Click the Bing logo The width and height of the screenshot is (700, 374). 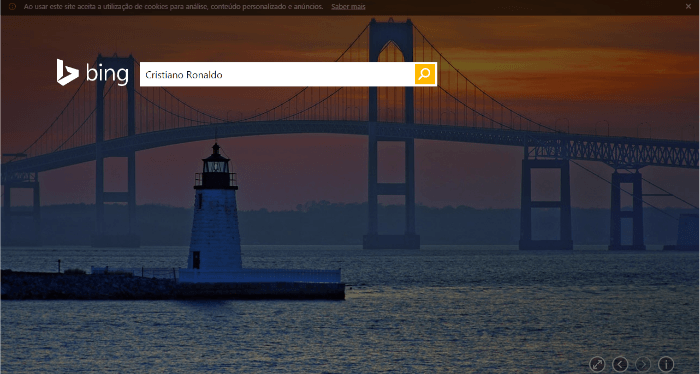[92, 73]
